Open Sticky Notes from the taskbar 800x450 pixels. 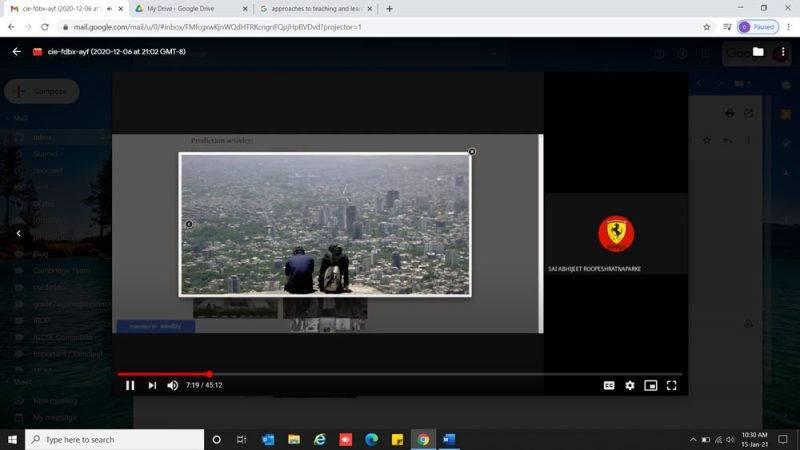tap(397, 439)
